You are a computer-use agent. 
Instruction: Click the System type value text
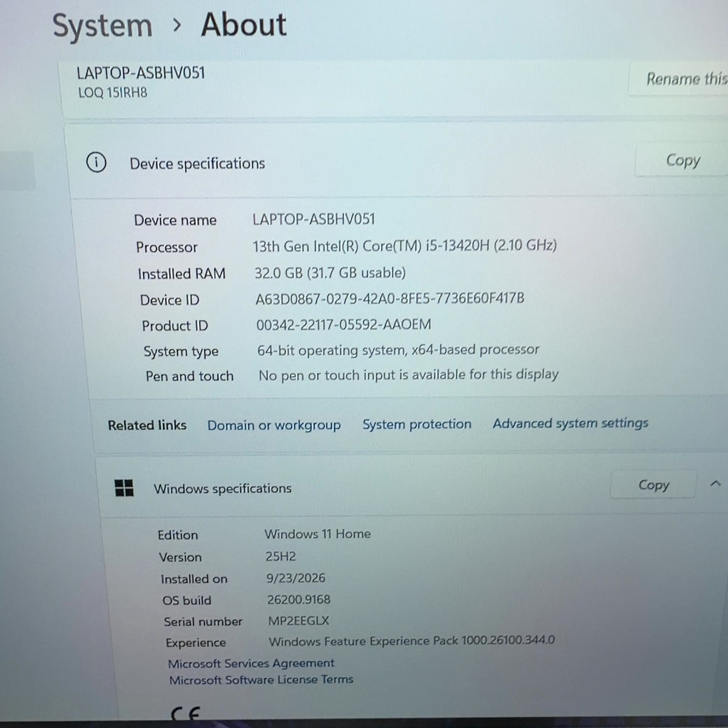click(x=398, y=350)
